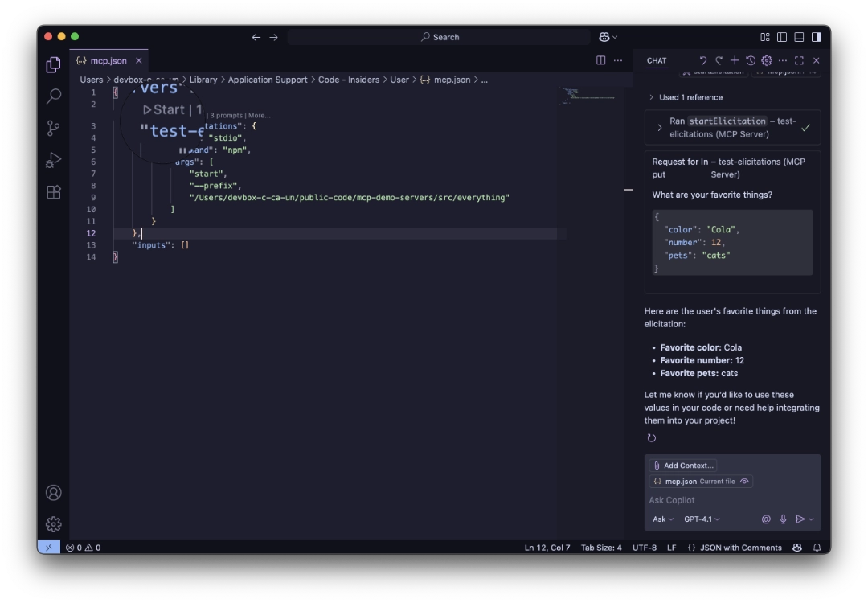Maximize the chat panel
Image resolution: width=868 pixels, height=603 pixels.
800,60
